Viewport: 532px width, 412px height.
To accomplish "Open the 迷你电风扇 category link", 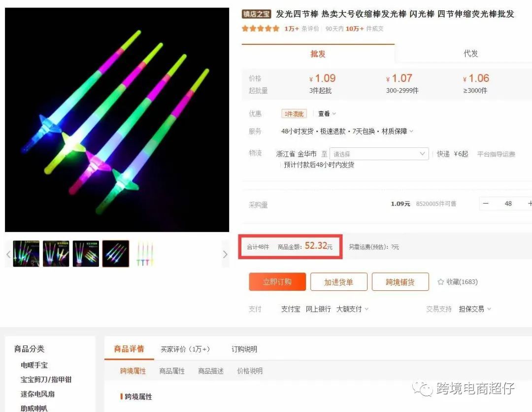I will (37, 394).
